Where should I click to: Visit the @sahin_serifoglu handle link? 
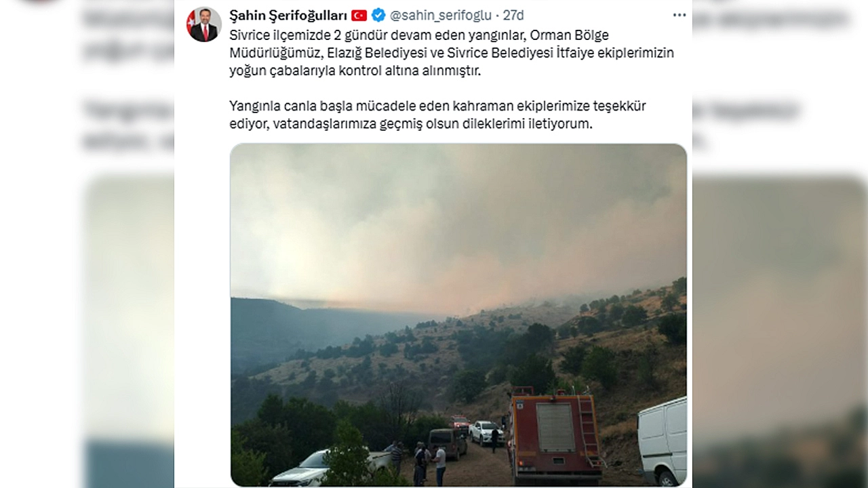(440, 15)
